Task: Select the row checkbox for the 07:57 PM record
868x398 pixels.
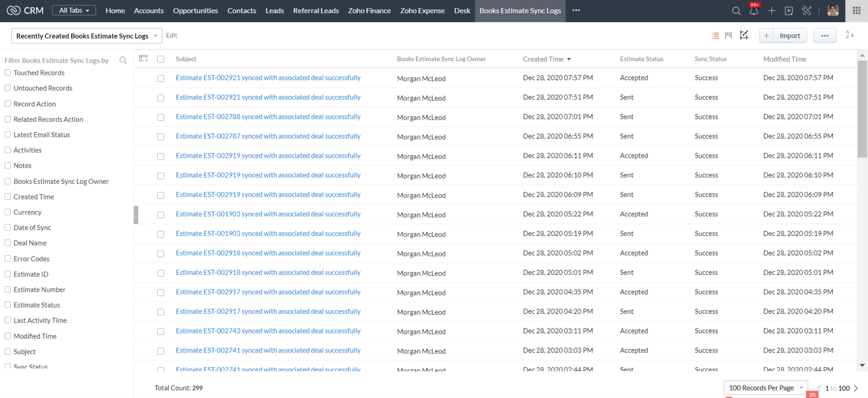Action: (161, 79)
